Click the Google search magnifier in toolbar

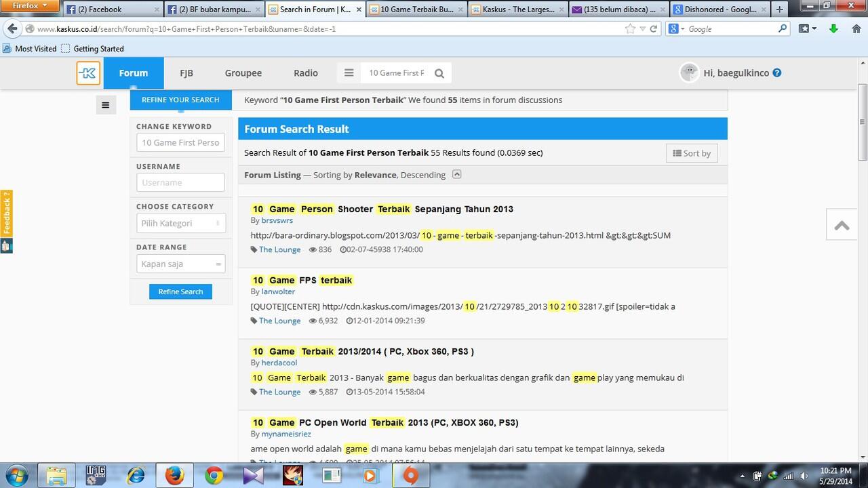[x=782, y=29]
